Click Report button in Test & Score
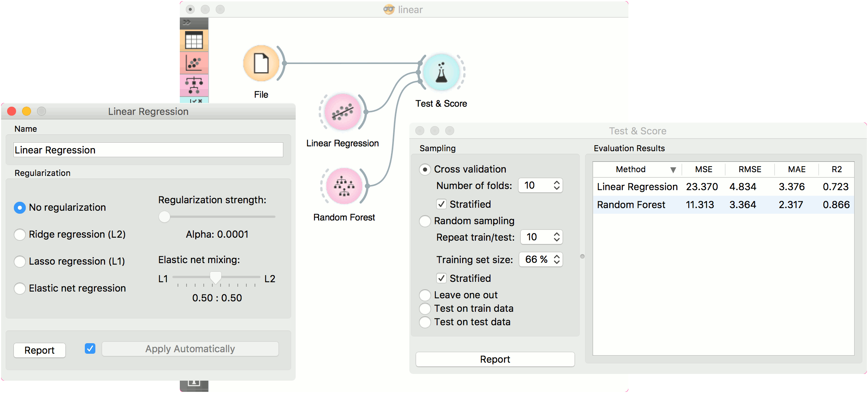This screenshot has height=393, width=868. click(495, 359)
